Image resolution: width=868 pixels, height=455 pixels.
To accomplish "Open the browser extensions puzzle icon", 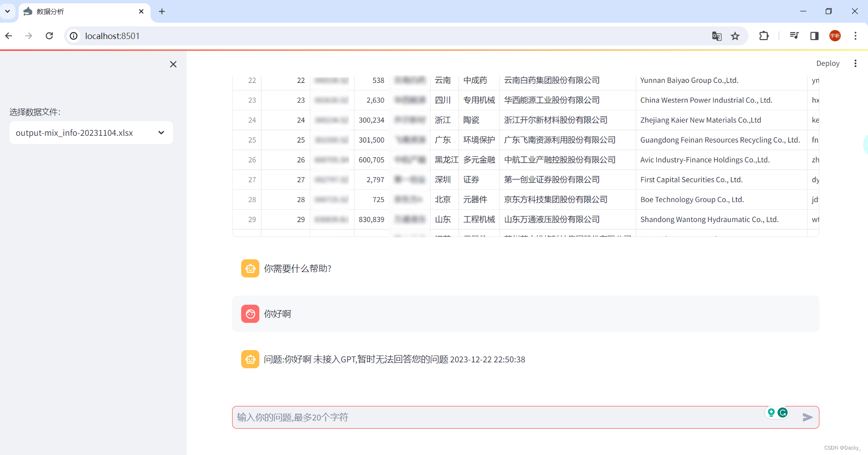I will pos(764,36).
